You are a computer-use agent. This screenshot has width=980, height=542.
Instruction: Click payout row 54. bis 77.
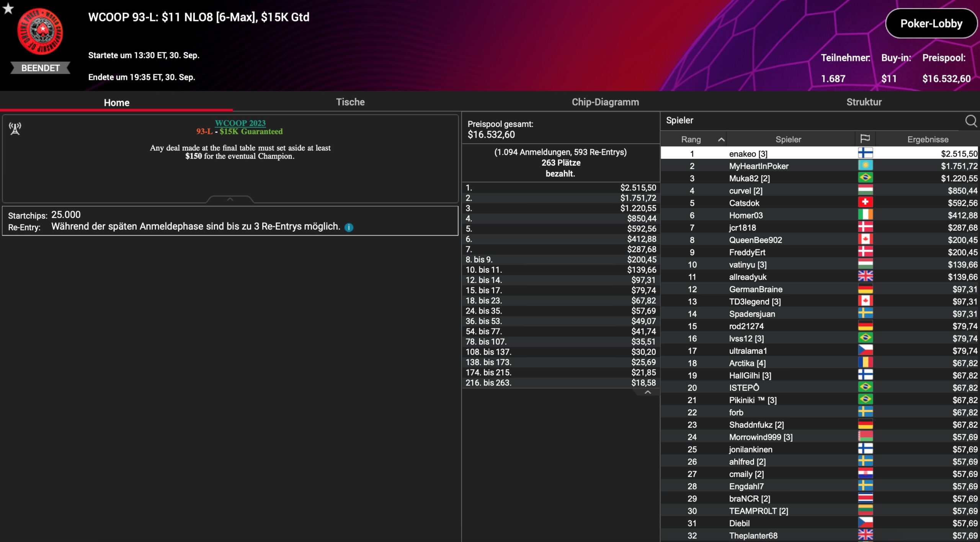coord(561,331)
